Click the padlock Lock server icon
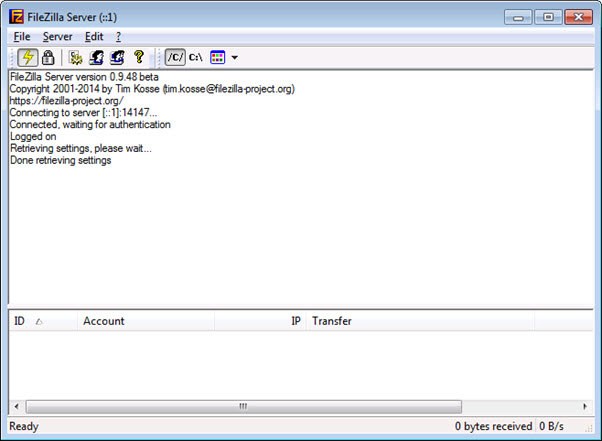 (x=48, y=58)
